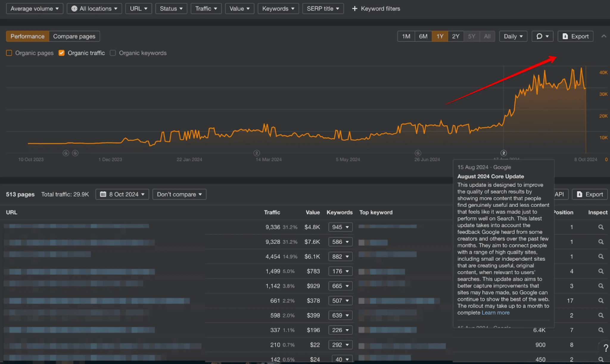Inspect the row with 1,142 traffic

point(601,286)
